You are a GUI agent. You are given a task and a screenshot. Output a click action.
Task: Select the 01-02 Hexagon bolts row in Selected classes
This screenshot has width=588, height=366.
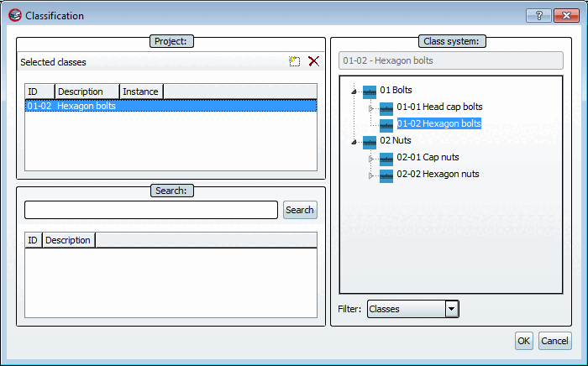point(171,106)
